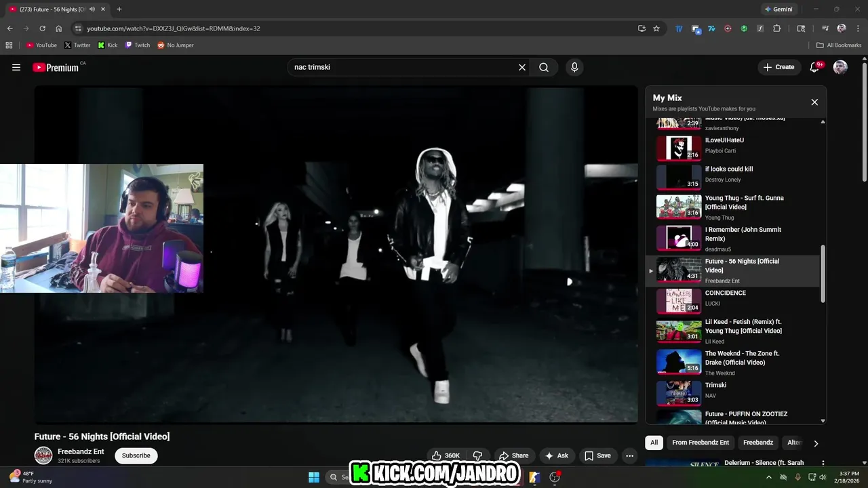Play Young Thug - Surf ft. Gunna
The width and height of the screenshot is (868, 488).
(732, 207)
